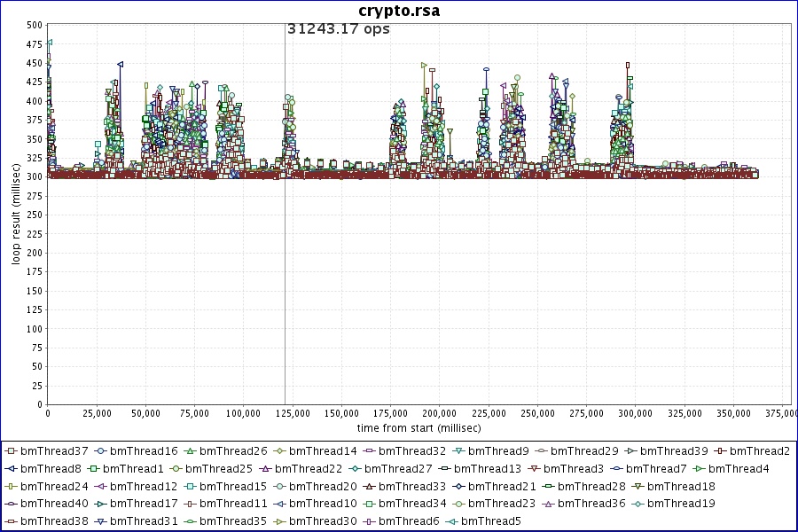Select the bmThread5 legend entry label

click(x=490, y=521)
